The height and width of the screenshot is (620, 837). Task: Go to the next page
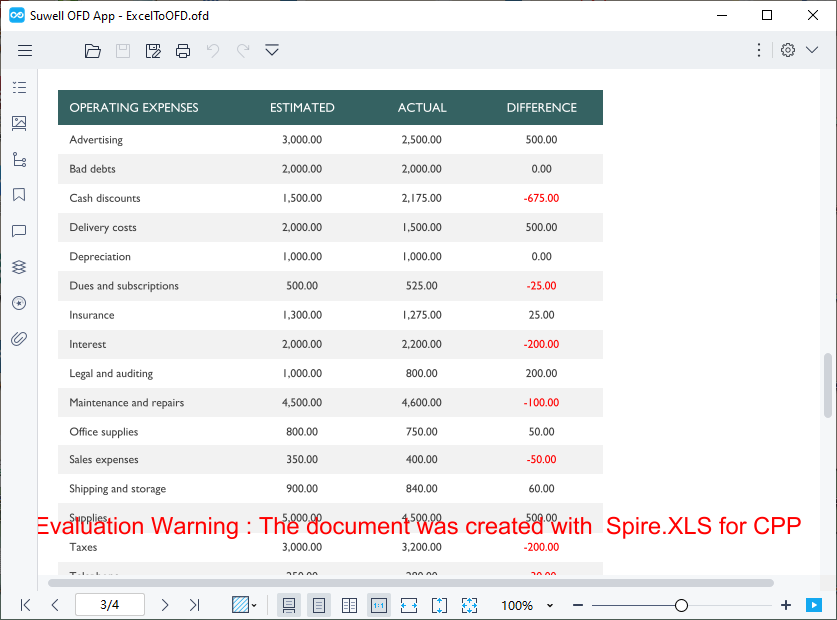pyautogui.click(x=164, y=605)
